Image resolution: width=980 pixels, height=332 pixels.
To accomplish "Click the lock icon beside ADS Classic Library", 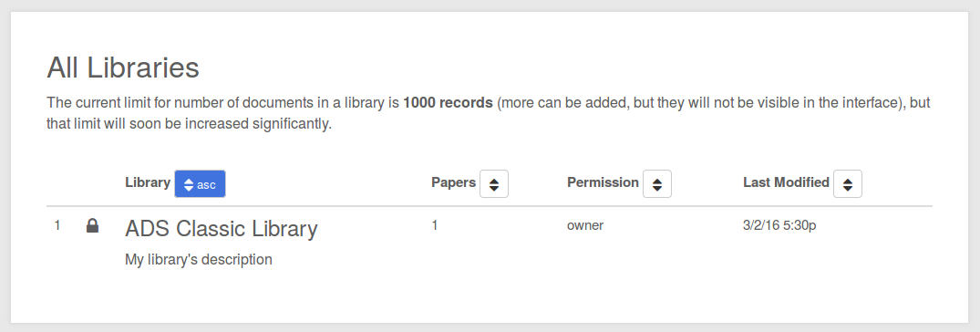I will (x=92, y=225).
